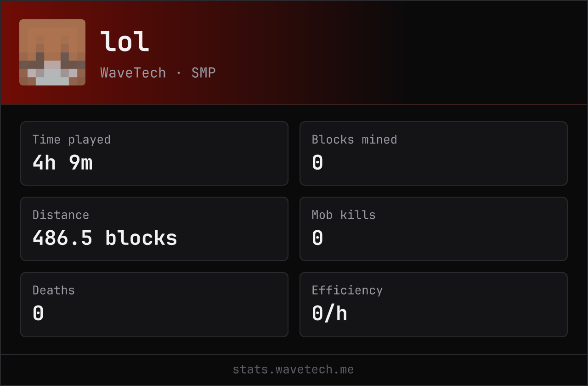
Task: Click the 0/h efficiency value
Action: [x=329, y=313]
